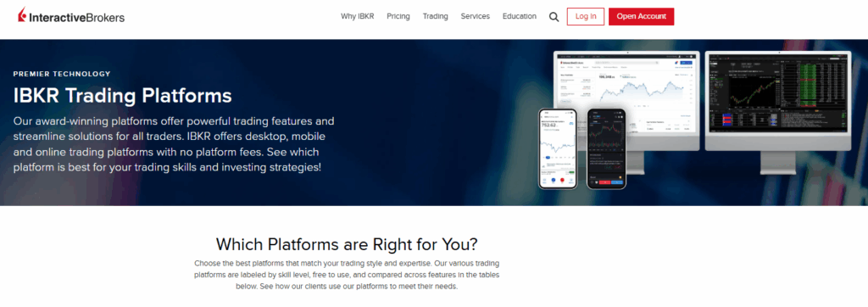Click the PREMIER TECHNOLOGY label
Image resolution: width=868 pixels, height=307 pixels.
point(62,74)
